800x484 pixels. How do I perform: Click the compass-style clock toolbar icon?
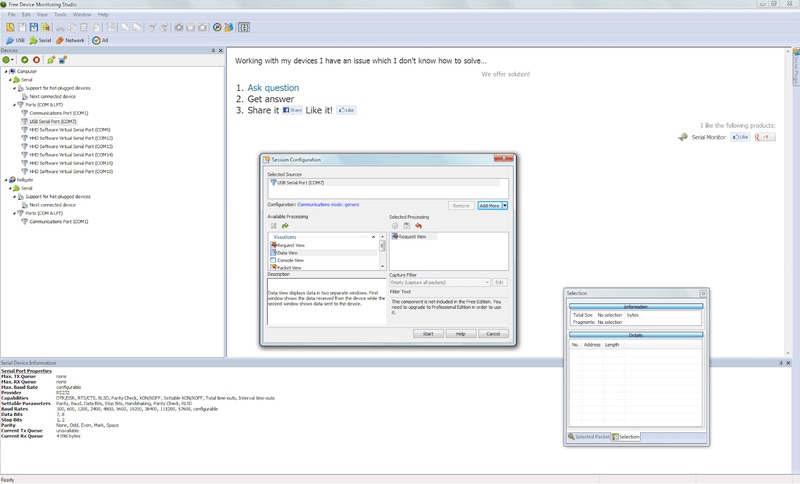217,27
